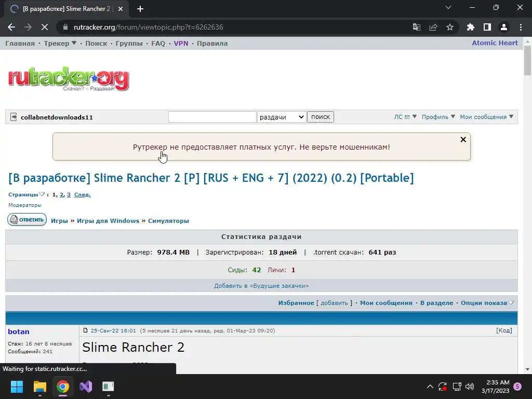Open the раздачи search scope dropdown
The image size is (532, 399).
point(282,117)
